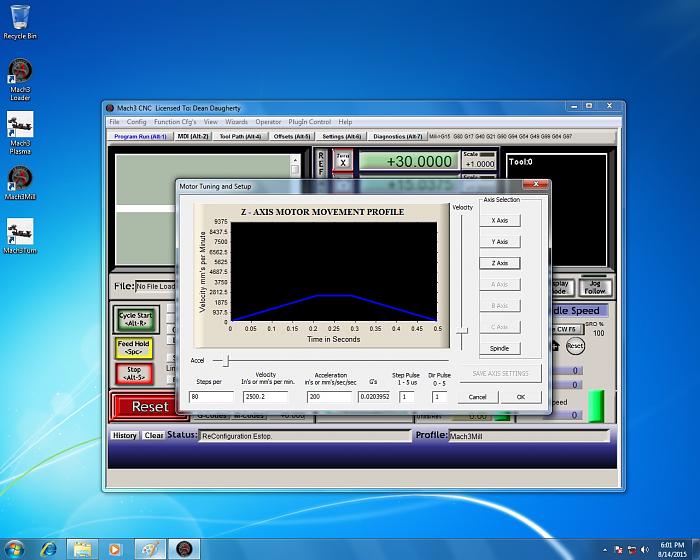This screenshot has width=700, height=560.
Task: Click the X Scale value +1.0000
Action: coord(479,164)
